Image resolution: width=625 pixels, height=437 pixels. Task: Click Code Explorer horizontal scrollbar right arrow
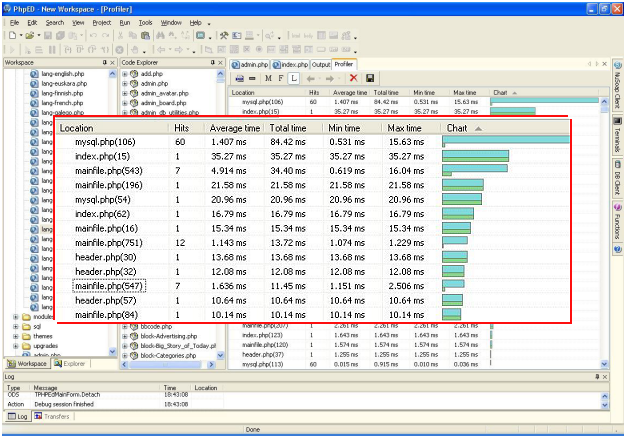point(211,364)
